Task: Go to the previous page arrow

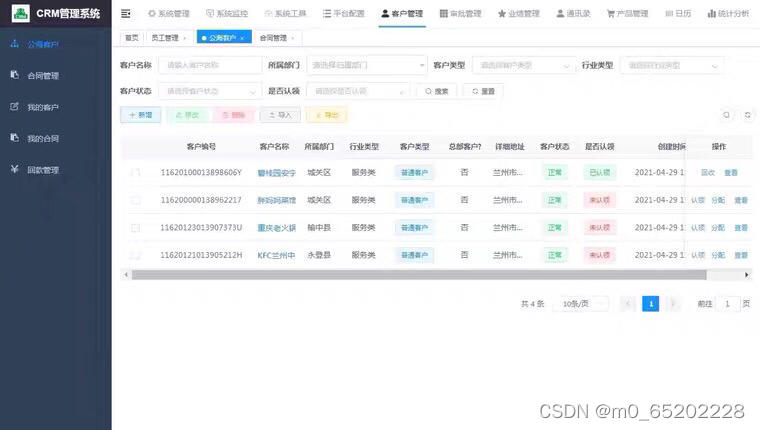Action: pyautogui.click(x=628, y=304)
